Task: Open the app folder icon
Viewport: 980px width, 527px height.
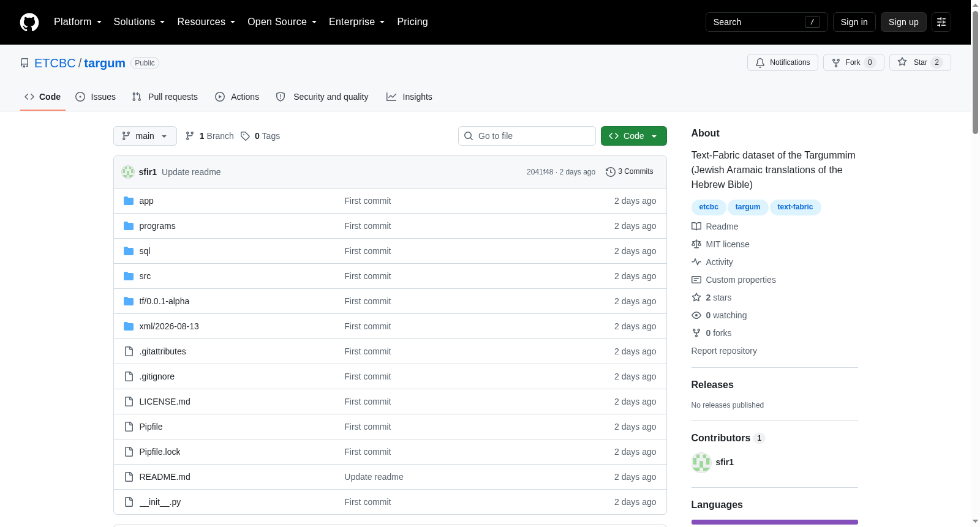Action: pos(129,201)
